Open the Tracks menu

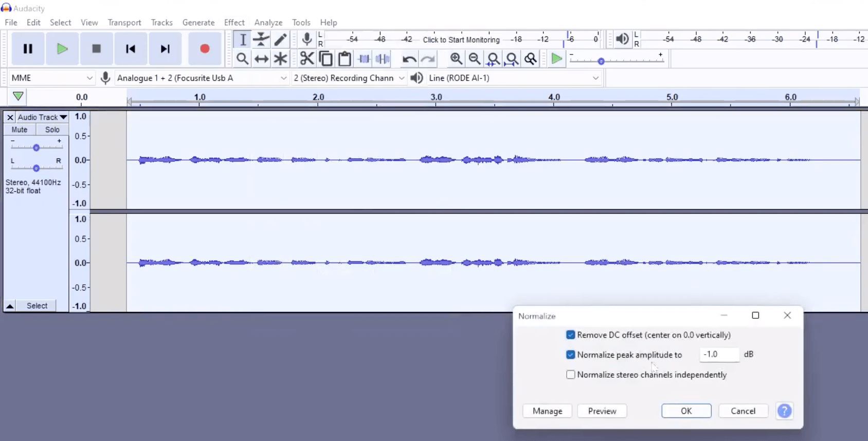pos(161,23)
